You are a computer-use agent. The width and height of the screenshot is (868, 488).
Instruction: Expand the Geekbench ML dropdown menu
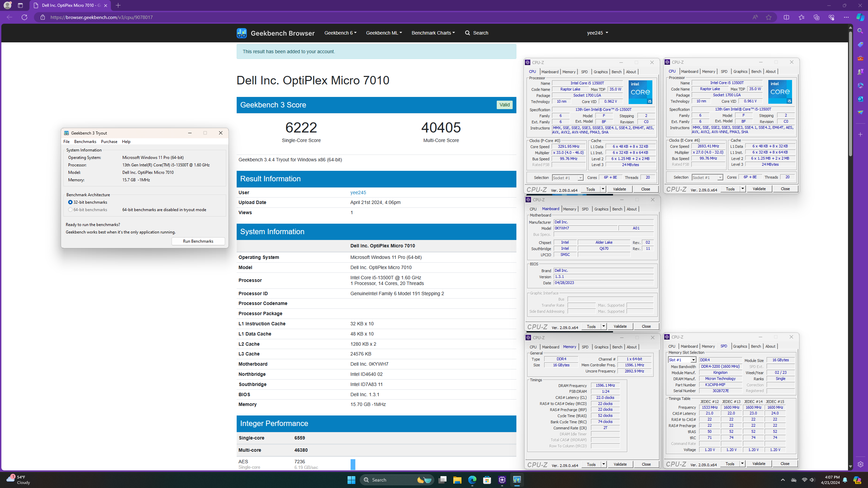tap(384, 33)
